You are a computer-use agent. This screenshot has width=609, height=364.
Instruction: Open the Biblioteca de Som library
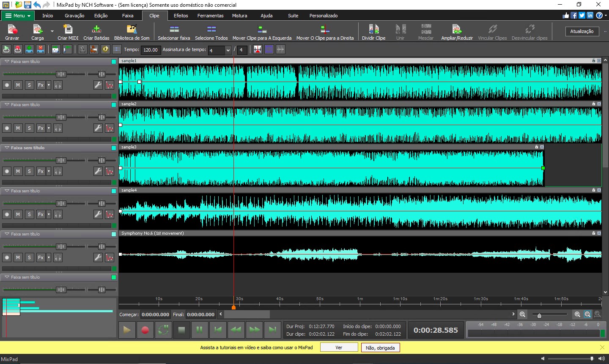click(x=131, y=32)
